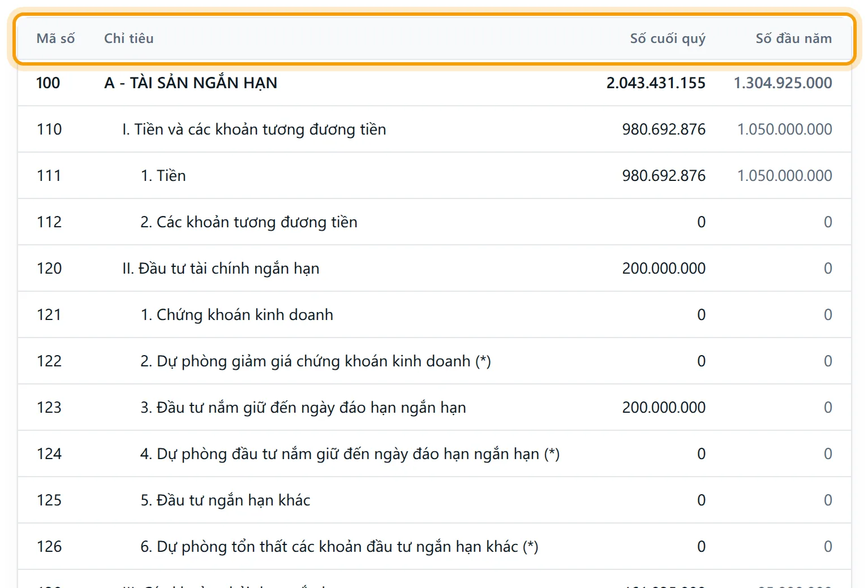Screen dimensions: 868x588
Task: Select "2. Các khoản tương đương tiền"
Action: pos(249,222)
